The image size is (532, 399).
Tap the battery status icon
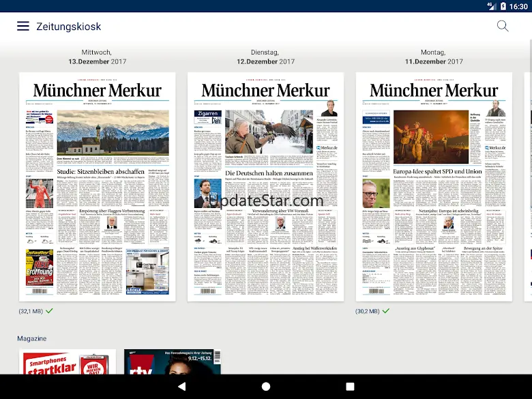click(503, 6)
